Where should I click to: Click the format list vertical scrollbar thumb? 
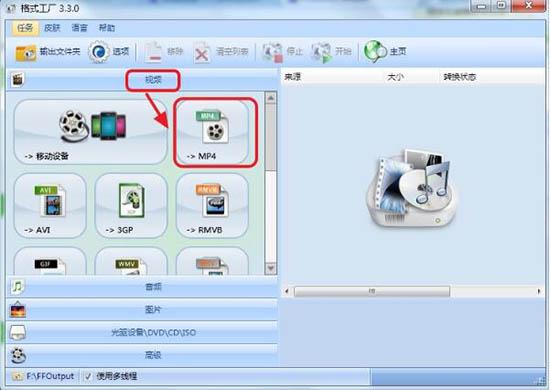point(270,137)
